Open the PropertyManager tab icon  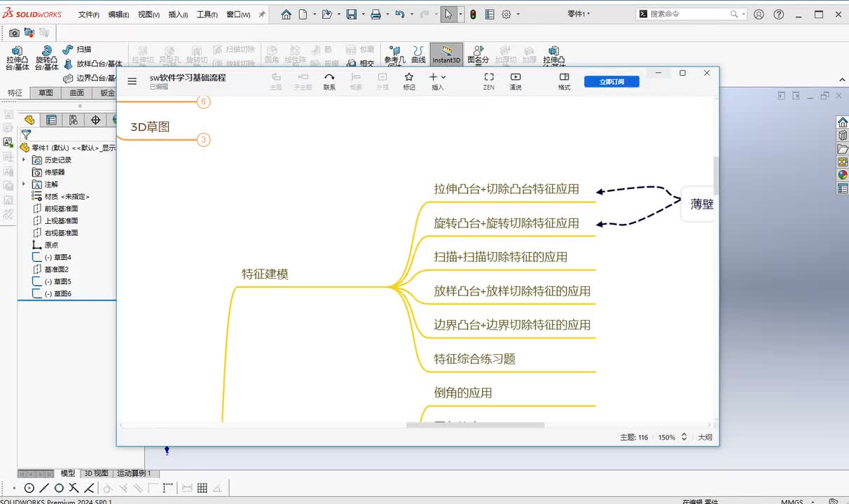(51, 120)
